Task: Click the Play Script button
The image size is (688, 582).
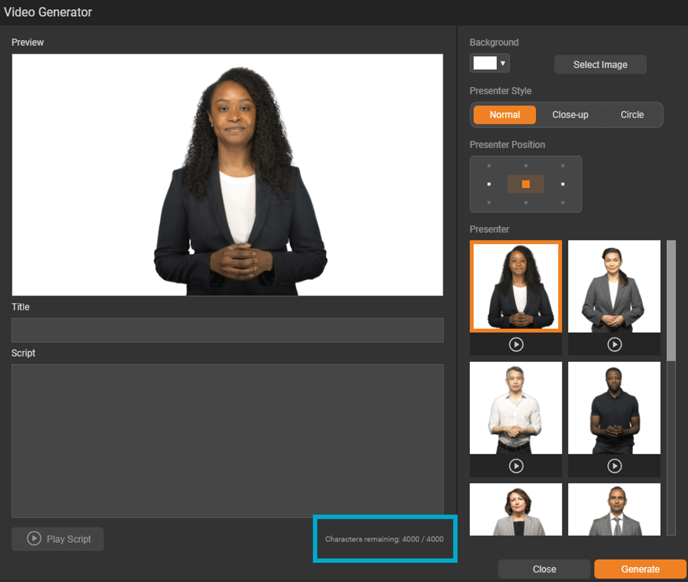Action: pyautogui.click(x=58, y=539)
